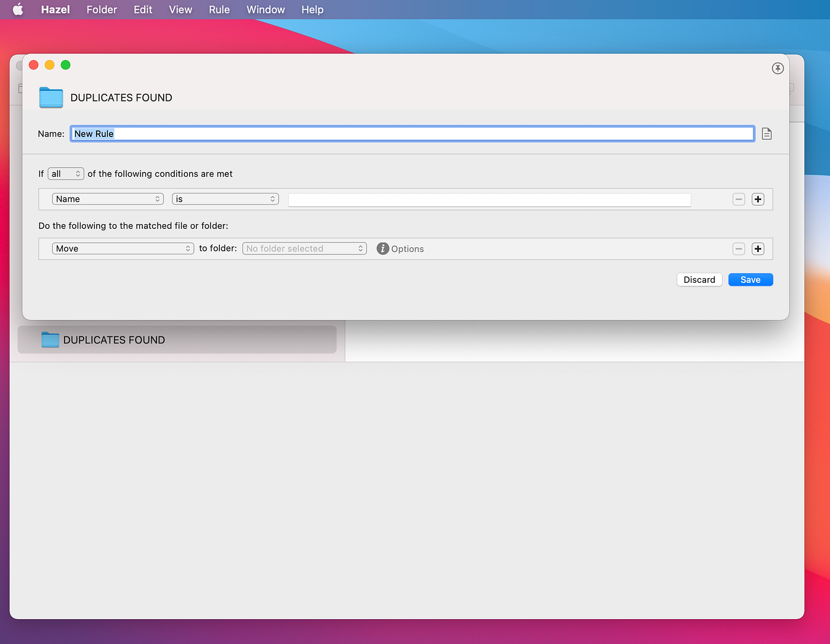Open the rule notes document icon

click(767, 134)
